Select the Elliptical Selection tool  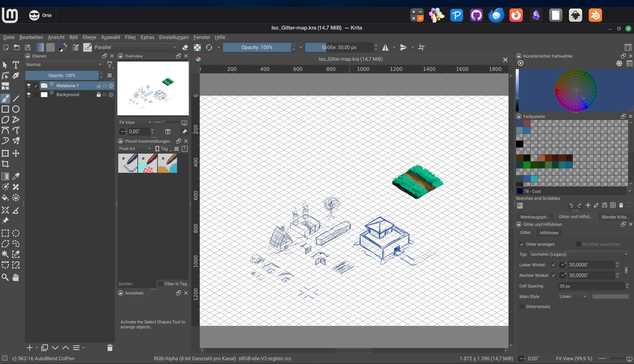[x=16, y=233]
